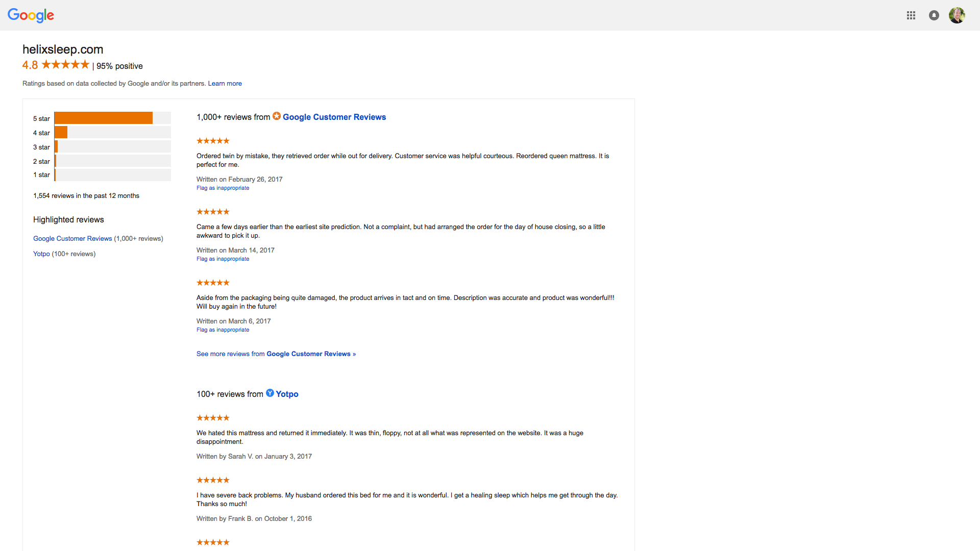Viewport: 980px width, 551px height.
Task: Click stars of the February 26 review
Action: (x=213, y=141)
